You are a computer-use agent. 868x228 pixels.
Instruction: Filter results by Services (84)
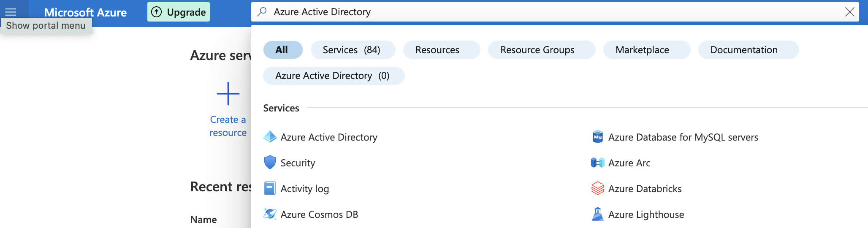pyautogui.click(x=353, y=50)
